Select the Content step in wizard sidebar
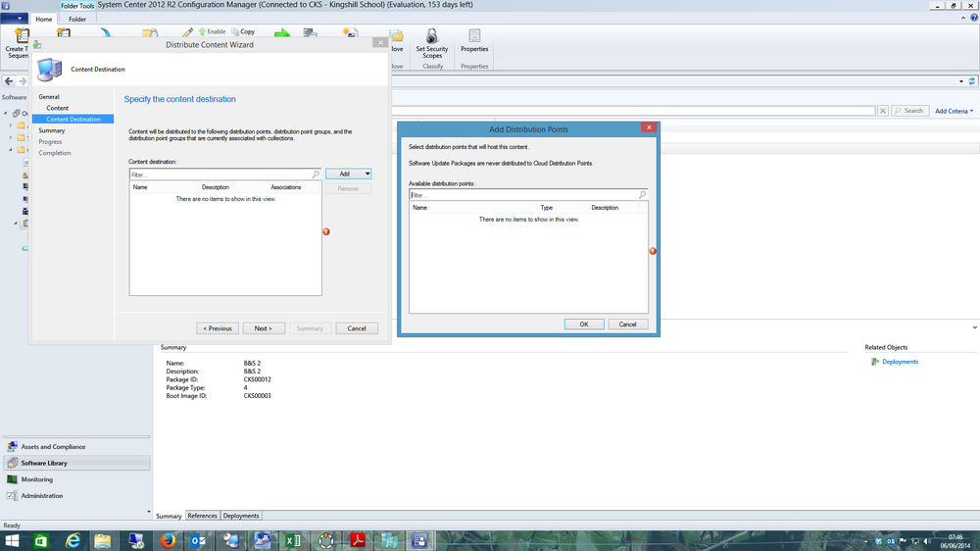This screenshot has width=980, height=551. point(58,108)
